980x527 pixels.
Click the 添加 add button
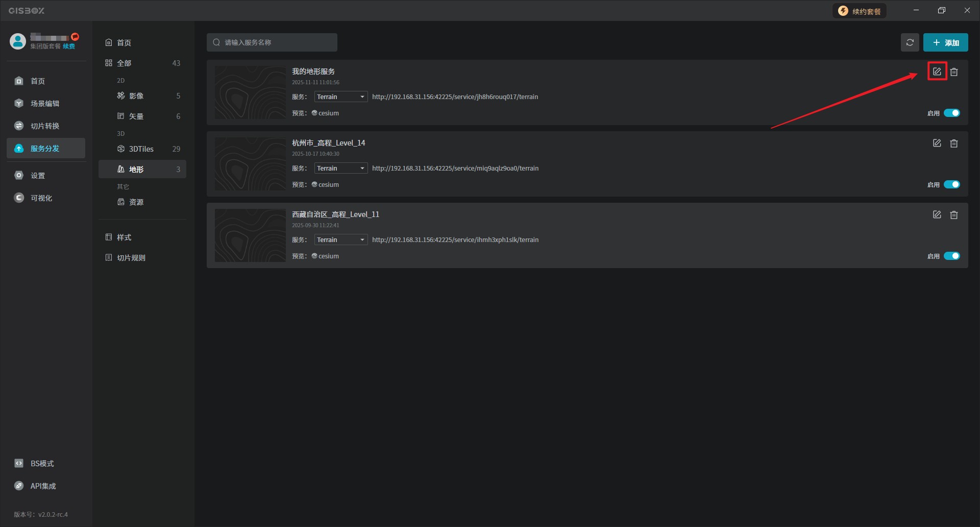point(945,43)
